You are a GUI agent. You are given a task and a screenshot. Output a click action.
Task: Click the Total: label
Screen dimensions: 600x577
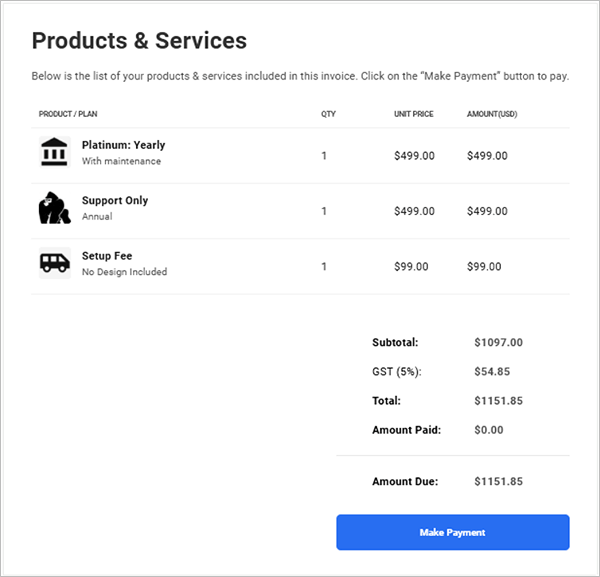(x=386, y=401)
